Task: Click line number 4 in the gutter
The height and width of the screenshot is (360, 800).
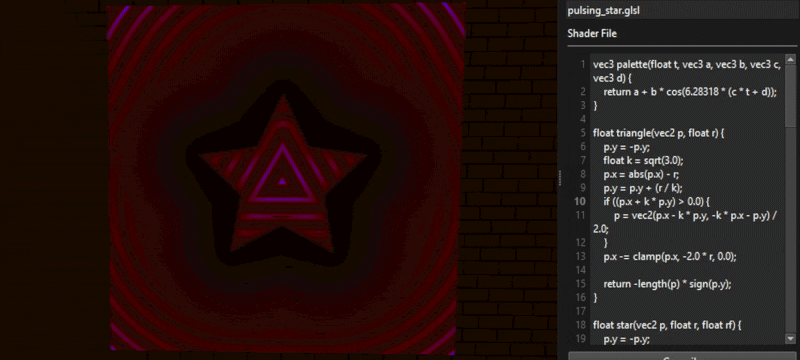Action: point(583,119)
